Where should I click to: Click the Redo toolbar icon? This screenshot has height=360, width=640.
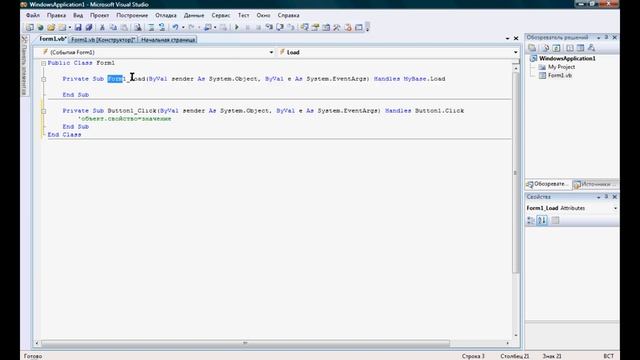(x=191, y=27)
